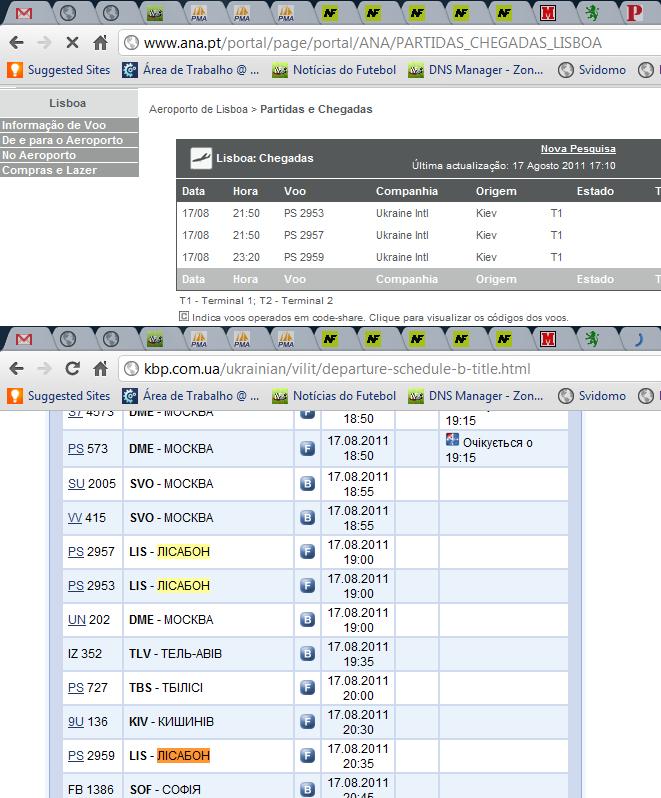Open De e para o Aeroporto menu item
Screen dimensions: 661x798
tap(62, 141)
